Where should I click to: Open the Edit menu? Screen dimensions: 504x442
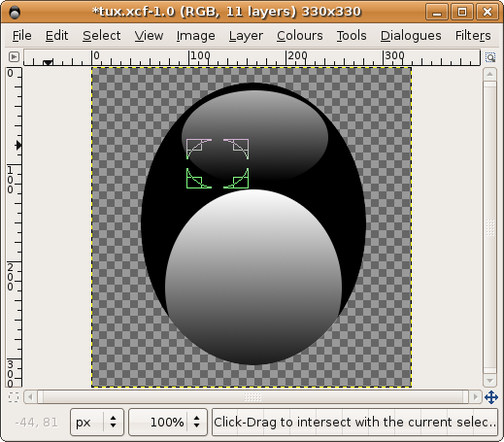56,36
